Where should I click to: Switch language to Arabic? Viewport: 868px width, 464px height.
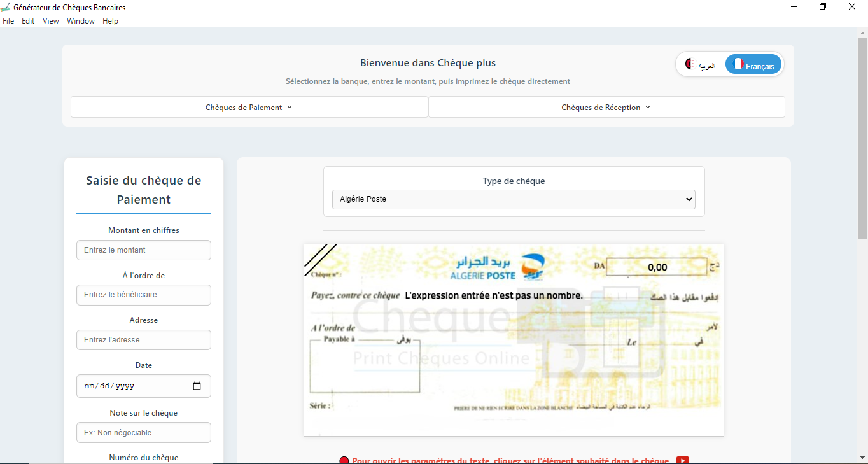click(701, 64)
